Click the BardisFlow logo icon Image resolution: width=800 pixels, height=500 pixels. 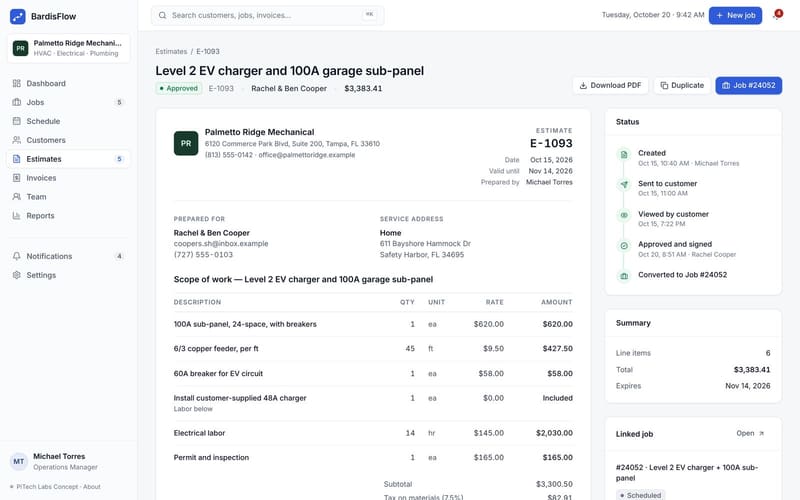[x=18, y=16]
